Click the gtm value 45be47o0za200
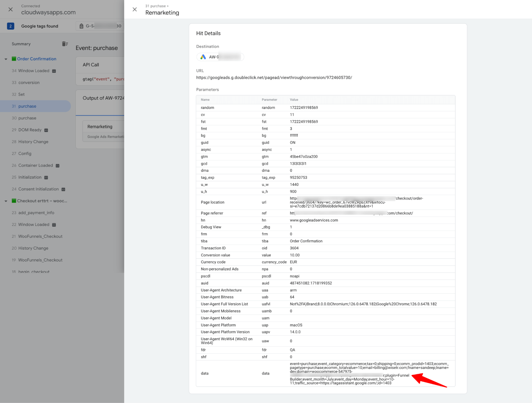This screenshot has height=403, width=532. click(303, 157)
